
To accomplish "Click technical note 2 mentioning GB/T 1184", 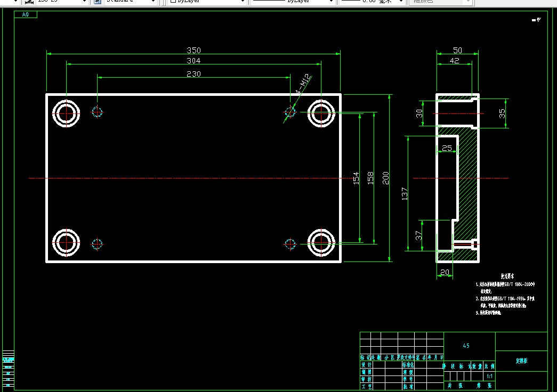I will (505, 302).
